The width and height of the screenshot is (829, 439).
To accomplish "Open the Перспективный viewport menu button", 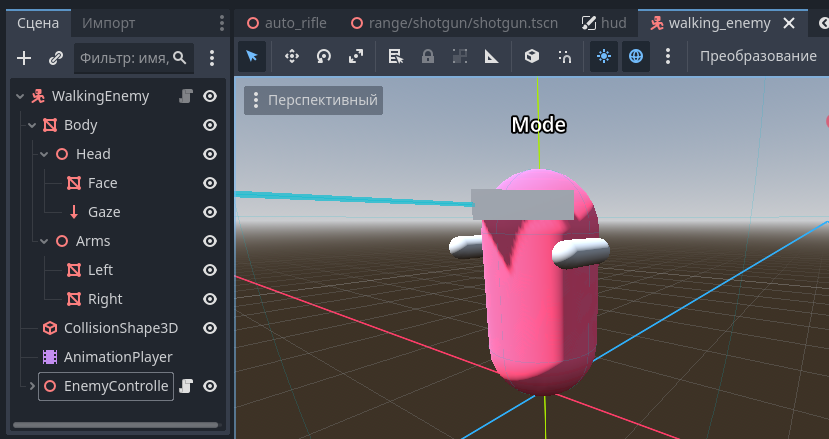I will (x=314, y=100).
